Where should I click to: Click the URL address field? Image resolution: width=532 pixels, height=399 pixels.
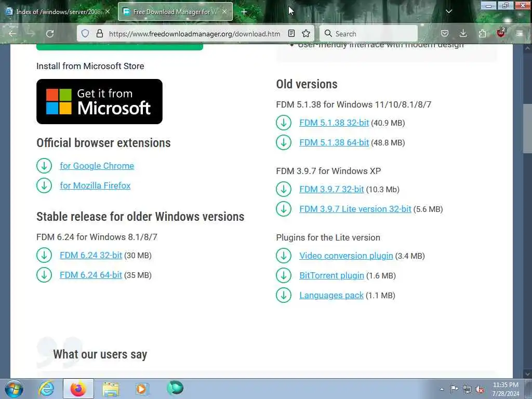click(x=194, y=34)
